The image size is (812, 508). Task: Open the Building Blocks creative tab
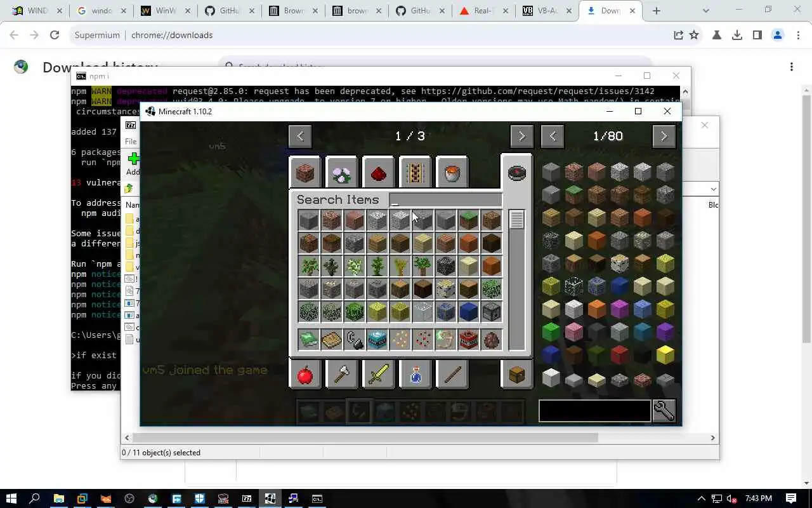[x=305, y=172]
